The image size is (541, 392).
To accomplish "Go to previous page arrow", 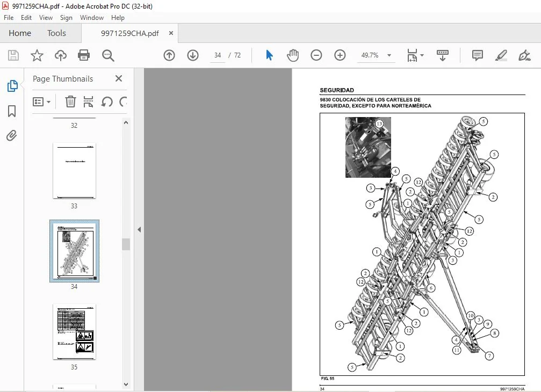I will (169, 55).
